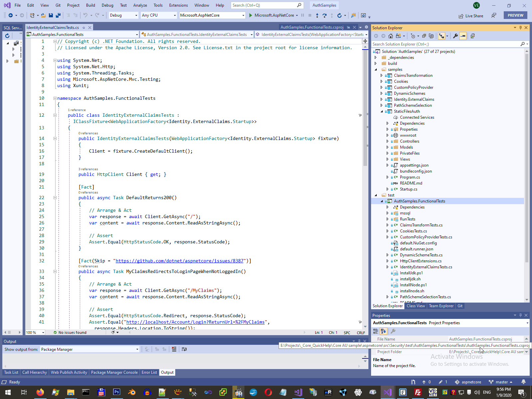Click the Restart/refresh icon in debug toolbar
This screenshot has height=399, width=532.
tap(339, 15)
